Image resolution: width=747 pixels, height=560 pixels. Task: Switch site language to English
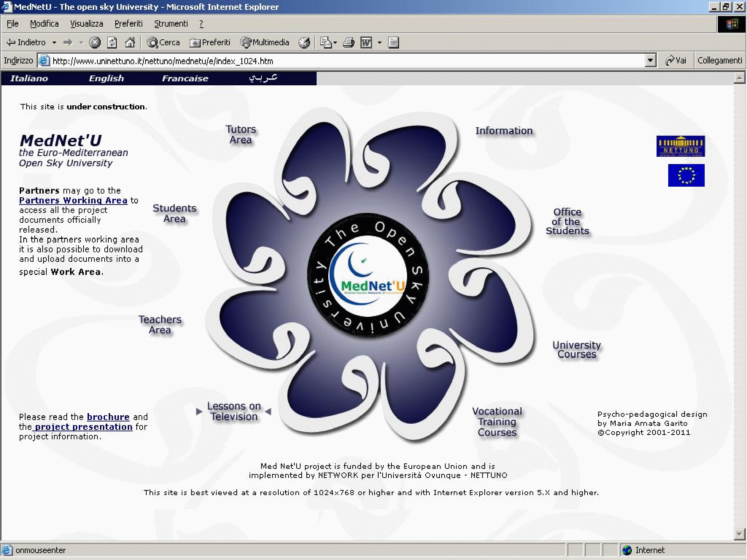(107, 78)
